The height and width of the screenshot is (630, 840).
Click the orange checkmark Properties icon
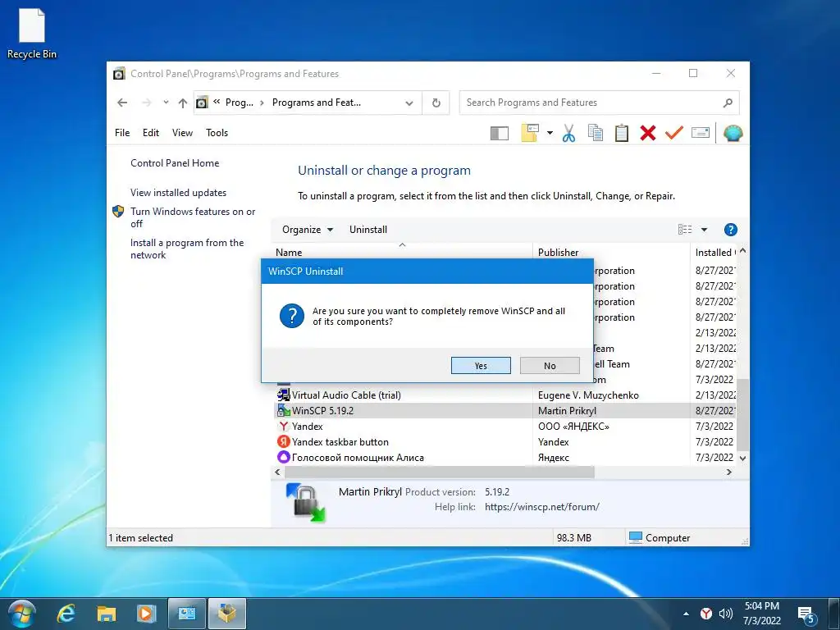(674, 132)
